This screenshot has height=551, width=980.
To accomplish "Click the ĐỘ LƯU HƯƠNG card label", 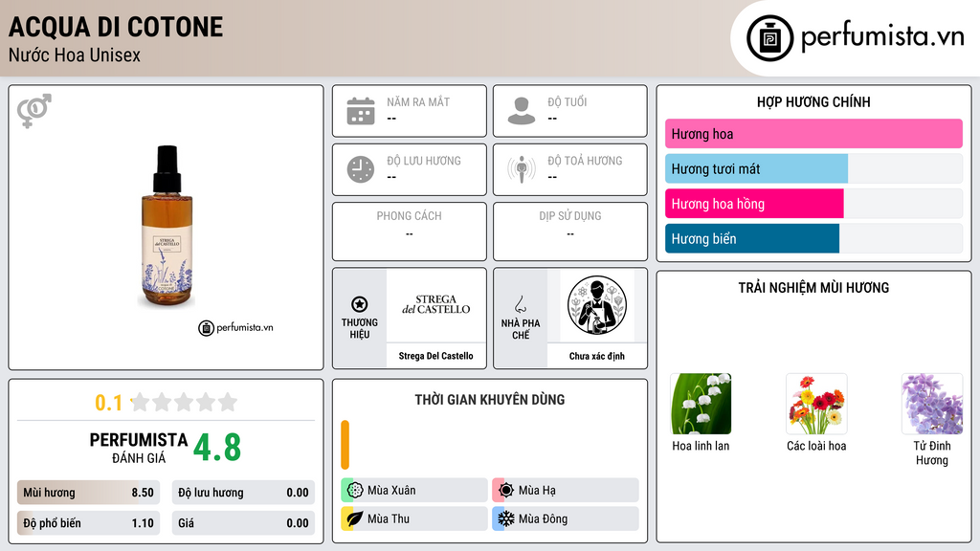I will (424, 161).
